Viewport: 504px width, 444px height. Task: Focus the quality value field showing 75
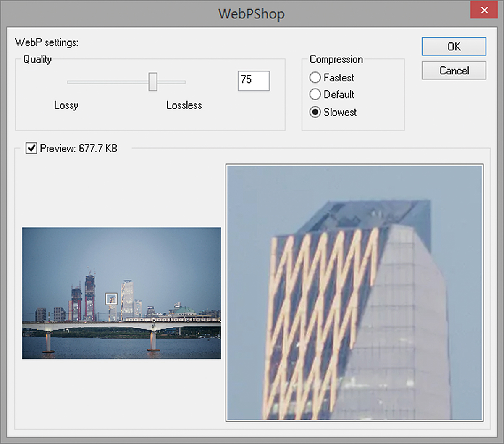pyautogui.click(x=253, y=81)
